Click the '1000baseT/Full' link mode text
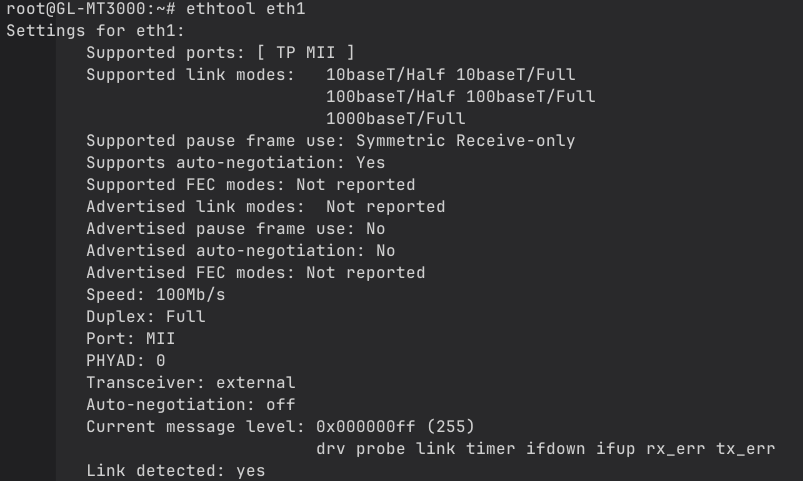 point(395,118)
